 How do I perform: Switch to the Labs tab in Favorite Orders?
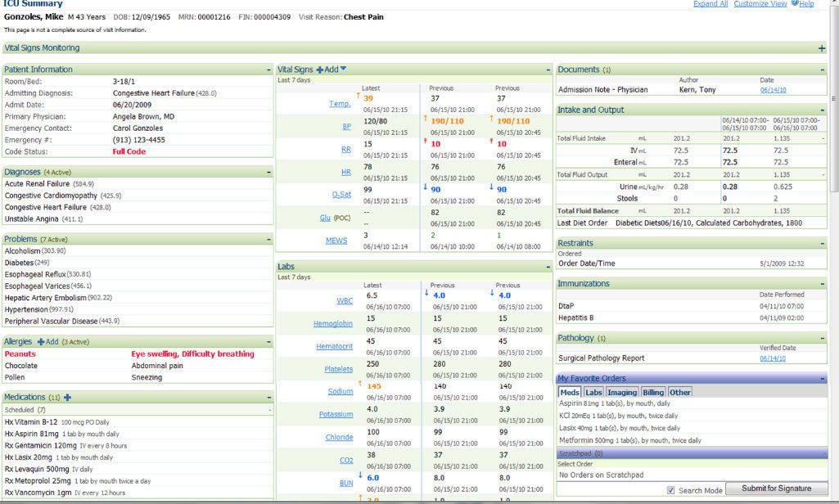[593, 392]
